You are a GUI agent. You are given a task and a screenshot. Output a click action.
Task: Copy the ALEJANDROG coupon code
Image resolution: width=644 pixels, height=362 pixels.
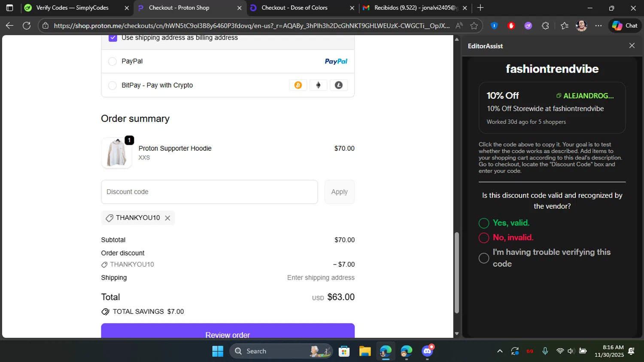pos(585,96)
